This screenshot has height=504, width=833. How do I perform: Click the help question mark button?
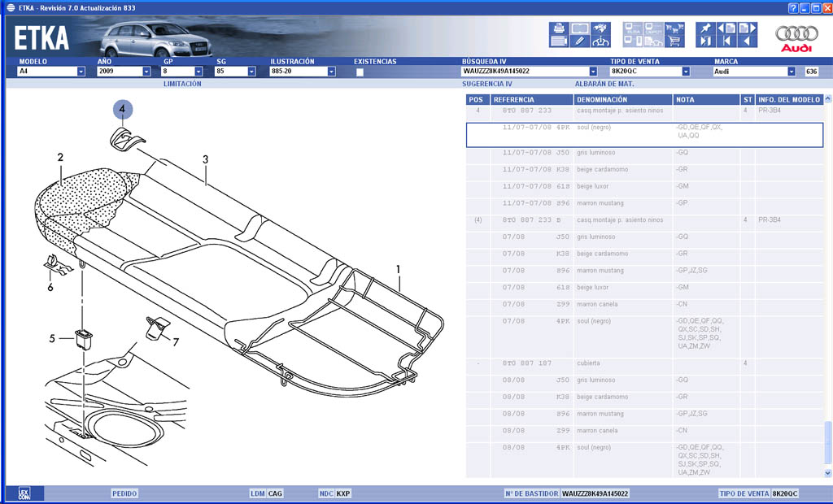(x=793, y=8)
